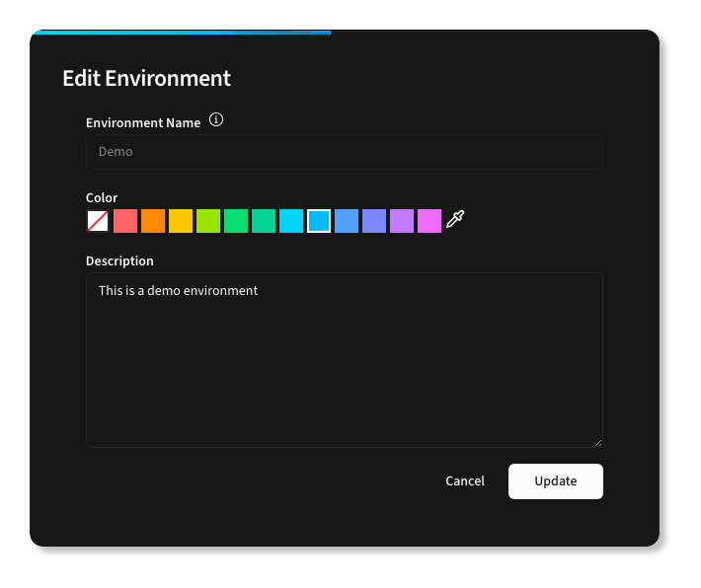The width and height of the screenshot is (701, 588).
Task: Click the currently selected sky blue swatch
Action: pyautogui.click(x=319, y=221)
